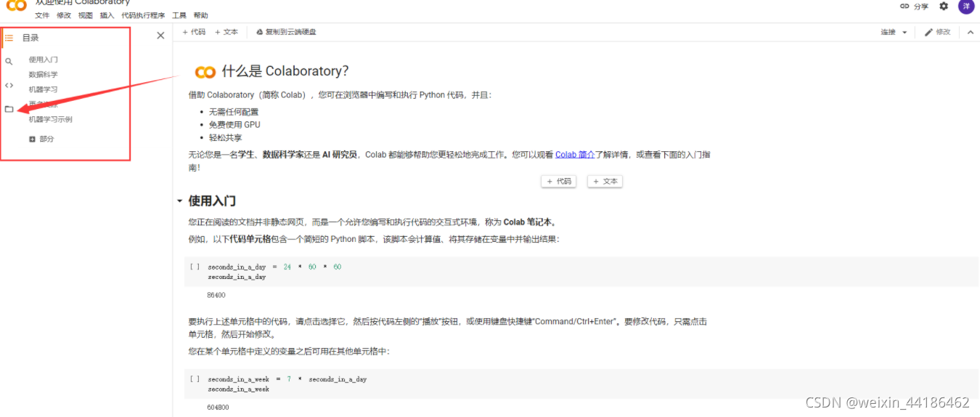Open the code snippets icon in sidebar

9,85
